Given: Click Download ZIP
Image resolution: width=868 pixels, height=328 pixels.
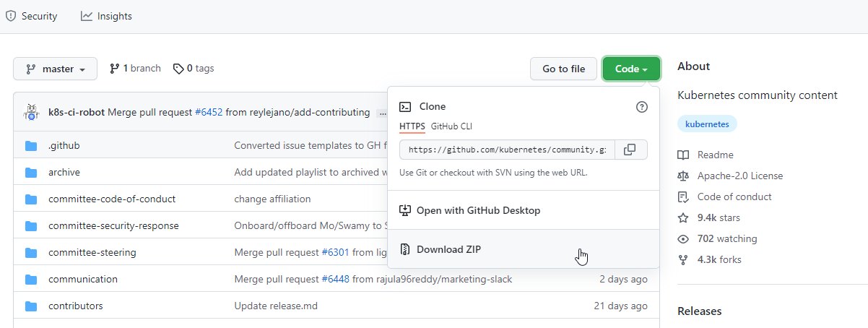Looking at the screenshot, I should coord(524,249).
